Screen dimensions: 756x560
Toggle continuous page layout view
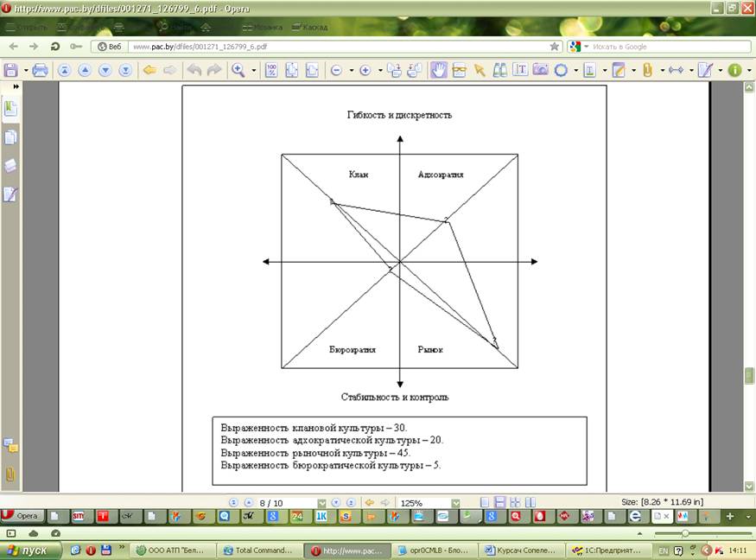[x=499, y=502]
